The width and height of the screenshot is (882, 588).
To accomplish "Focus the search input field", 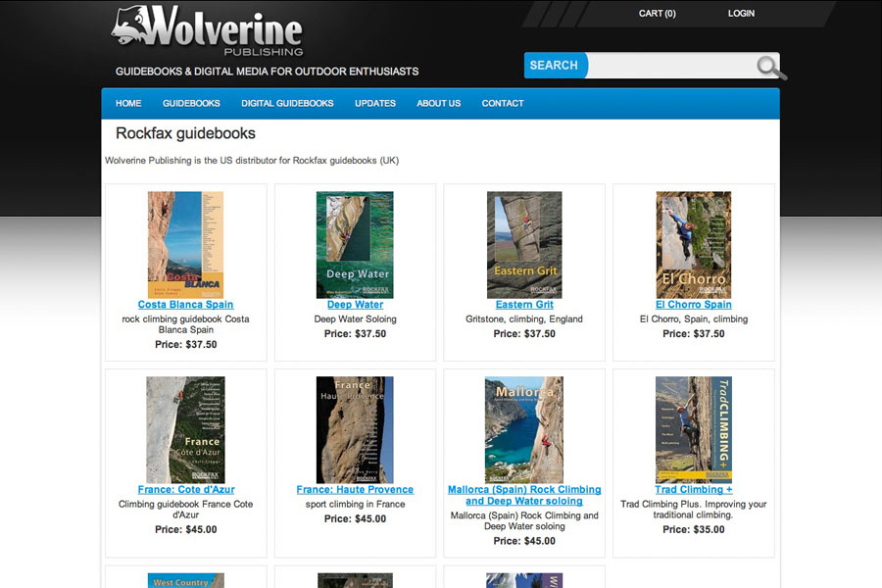I will click(671, 66).
